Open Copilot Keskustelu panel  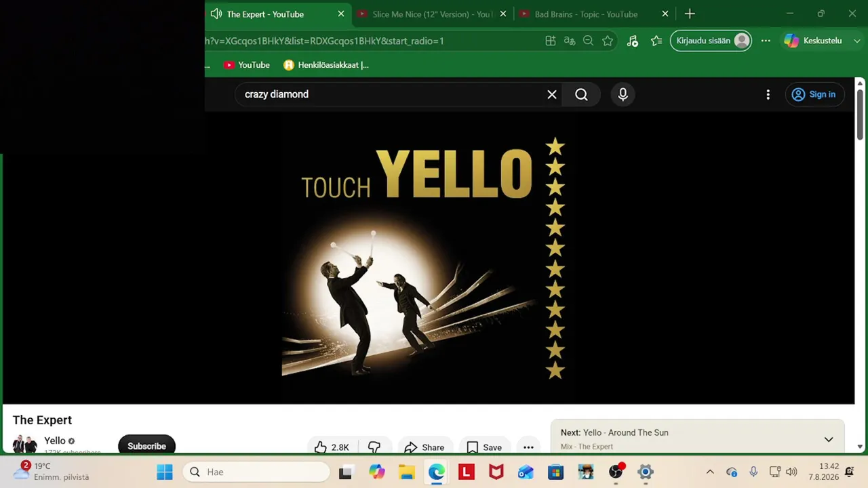[813, 41]
